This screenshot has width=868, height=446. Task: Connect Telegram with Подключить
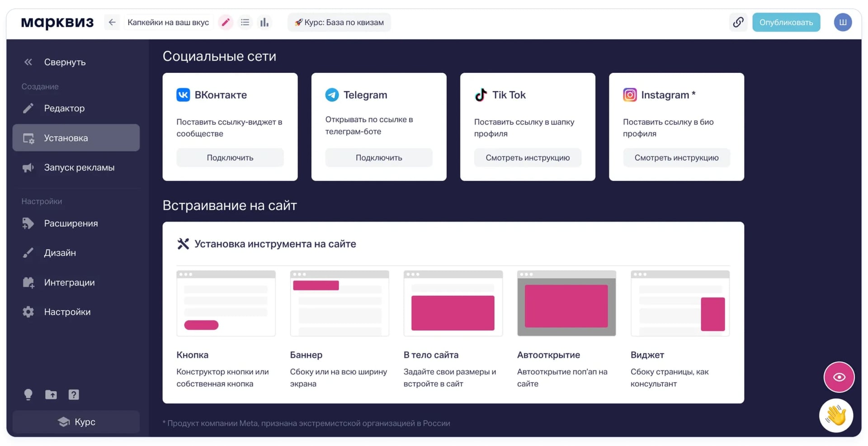tap(379, 157)
